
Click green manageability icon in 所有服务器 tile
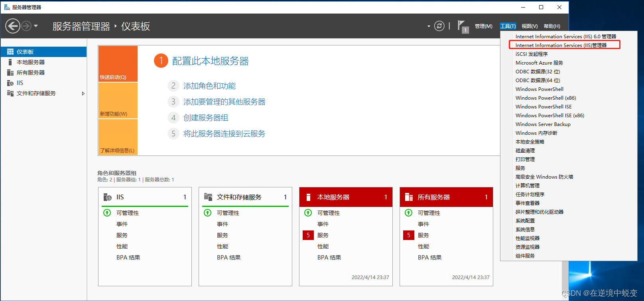[x=409, y=213]
